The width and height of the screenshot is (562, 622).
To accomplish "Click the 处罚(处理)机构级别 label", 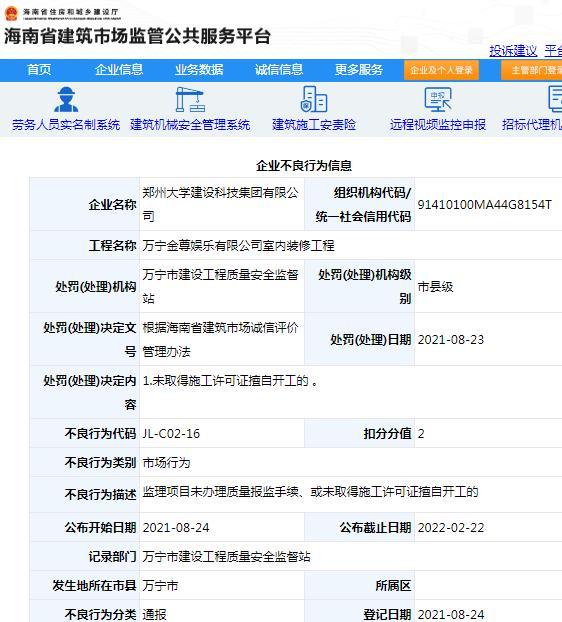I will point(364,286).
